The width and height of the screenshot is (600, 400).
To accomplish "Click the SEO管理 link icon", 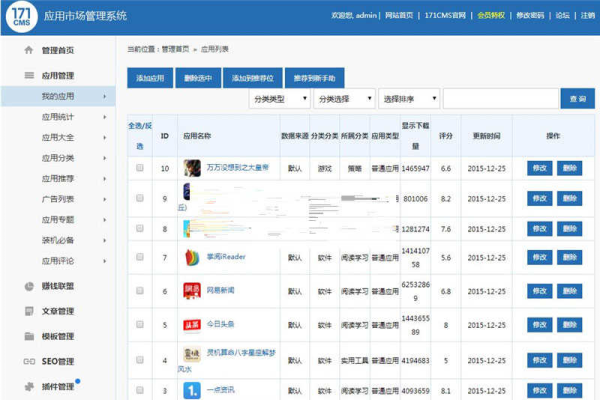I will coord(29,361).
